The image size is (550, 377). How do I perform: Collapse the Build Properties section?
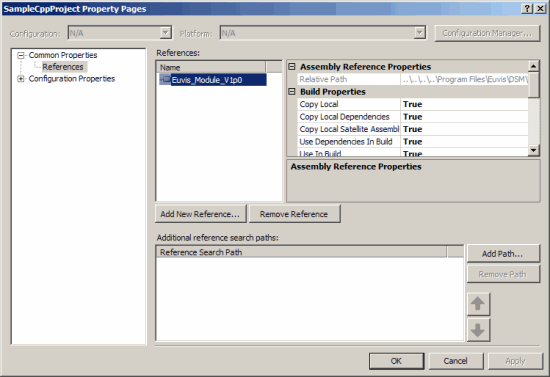(292, 92)
